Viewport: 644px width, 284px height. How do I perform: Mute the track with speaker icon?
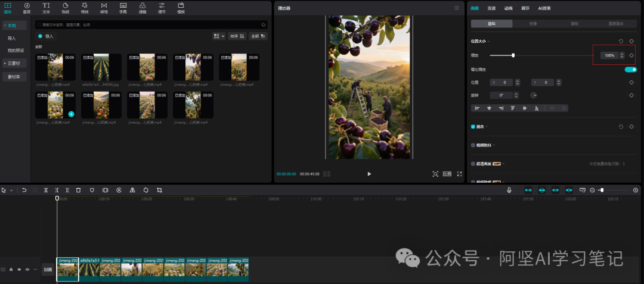click(x=27, y=270)
